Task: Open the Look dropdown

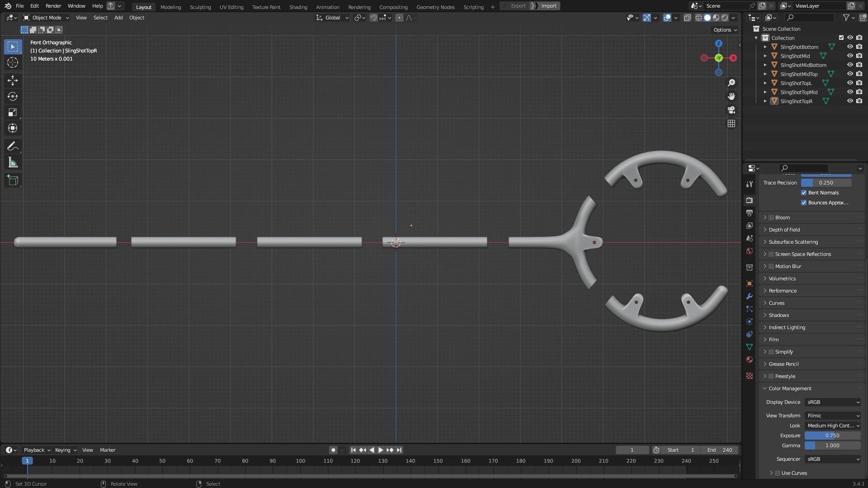Action: coord(833,426)
